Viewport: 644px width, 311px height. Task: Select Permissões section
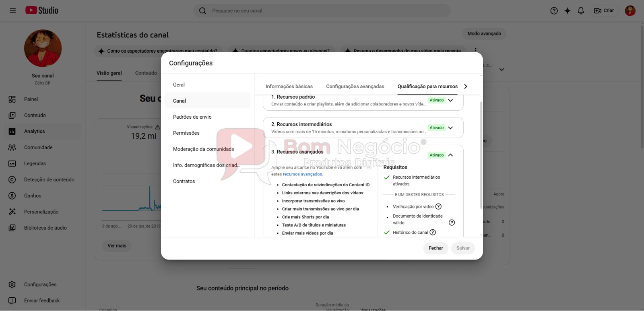[x=208, y=133]
